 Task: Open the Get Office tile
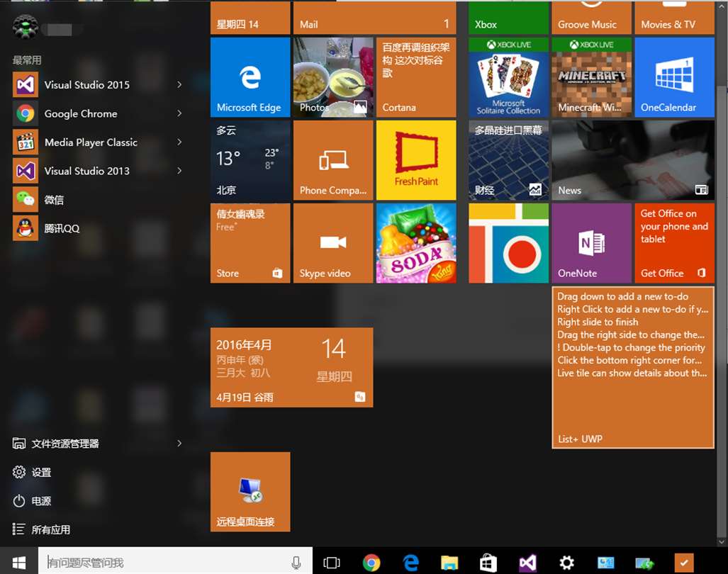[675, 243]
